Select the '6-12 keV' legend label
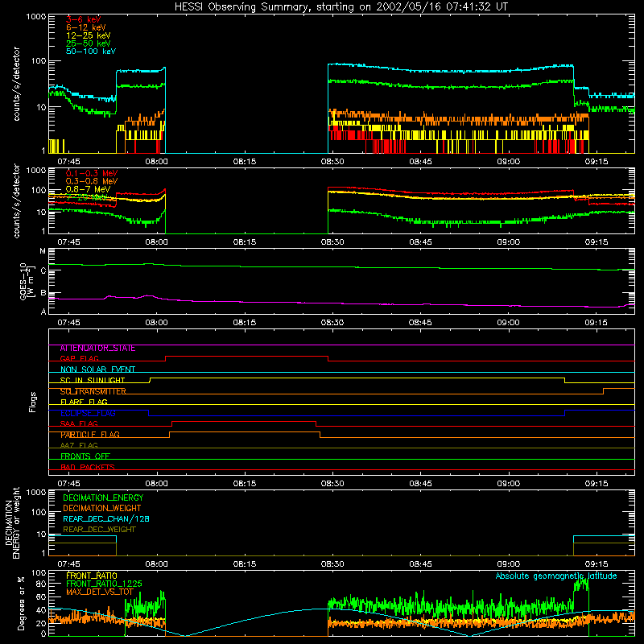This screenshot has width=644, height=644. pyautogui.click(x=85, y=27)
